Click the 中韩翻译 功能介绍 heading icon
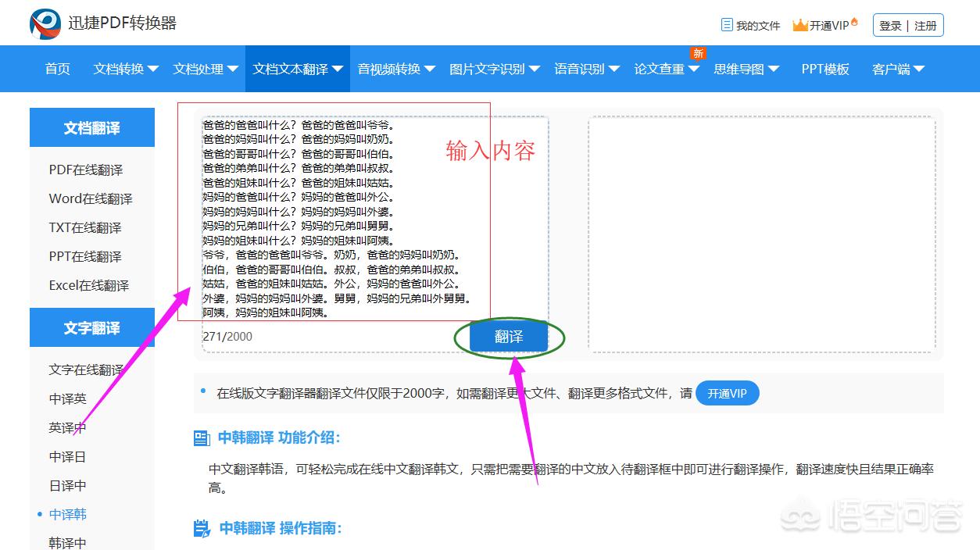This screenshot has height=550, width=980. 202,438
